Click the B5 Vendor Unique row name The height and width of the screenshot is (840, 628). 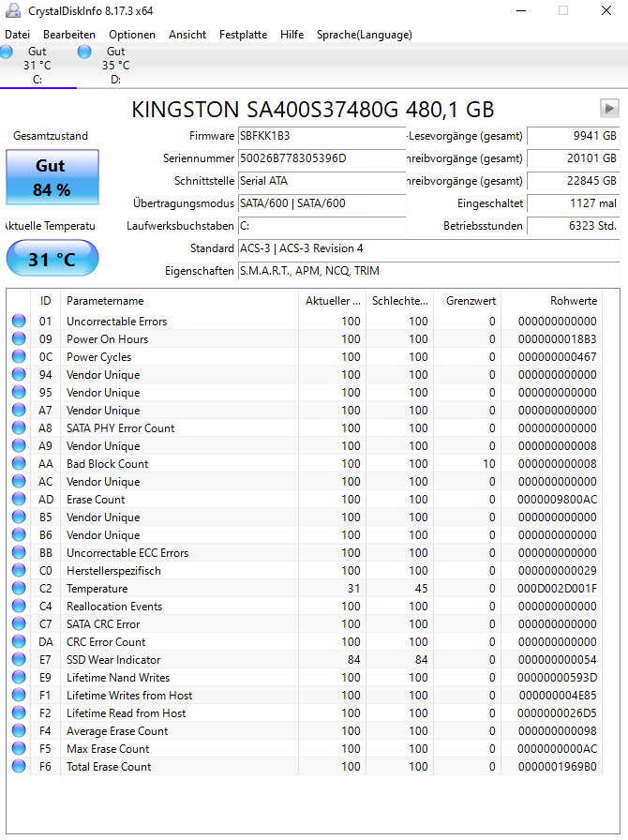103,517
